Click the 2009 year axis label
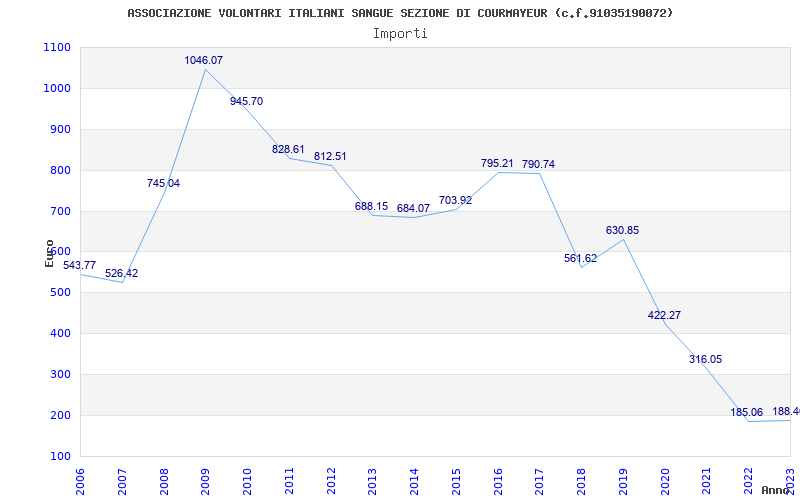This screenshot has width=800, height=500. tap(206, 480)
